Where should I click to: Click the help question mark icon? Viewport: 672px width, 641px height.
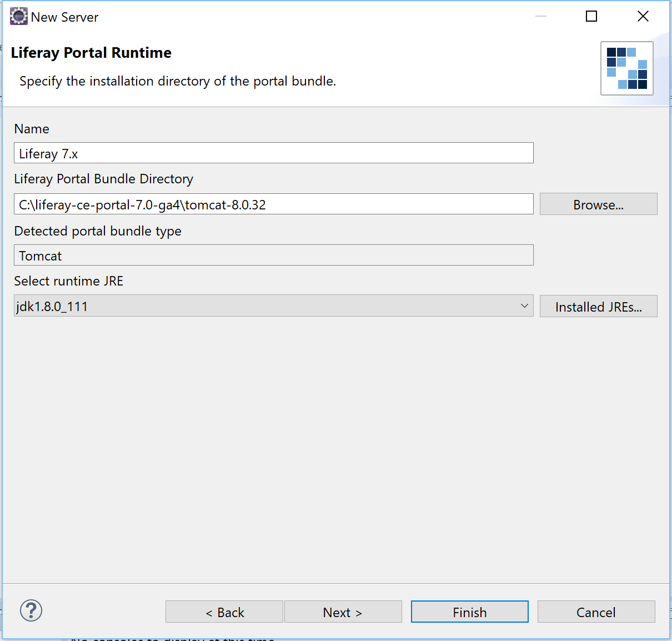click(31, 610)
